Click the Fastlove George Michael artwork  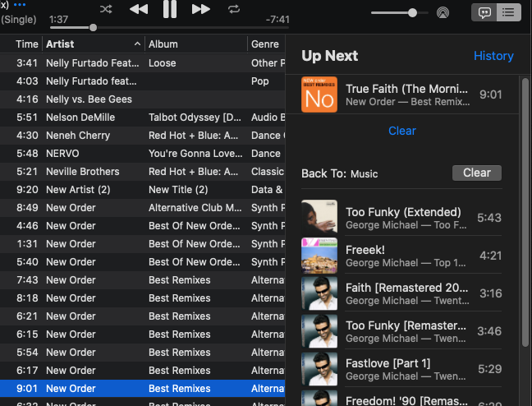click(319, 369)
